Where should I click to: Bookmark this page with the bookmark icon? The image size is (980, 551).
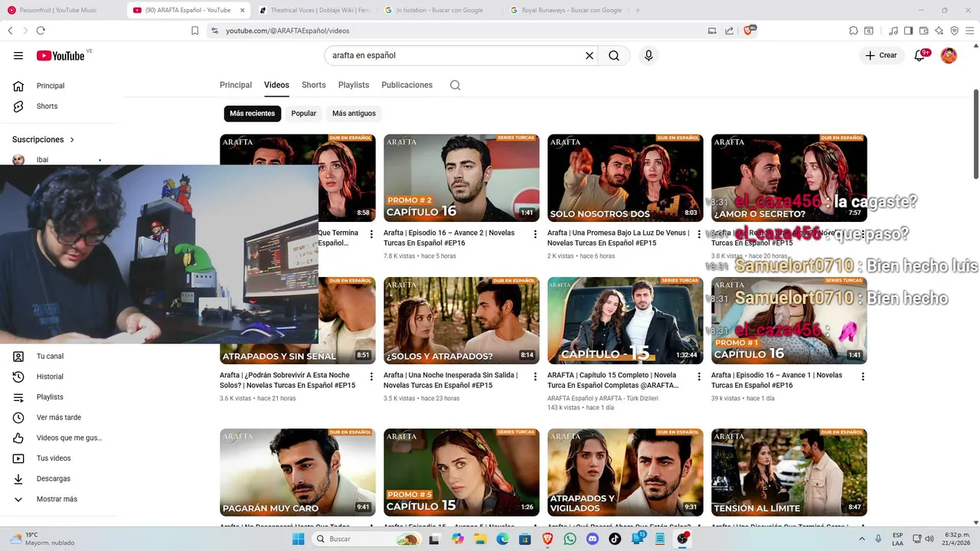(194, 31)
